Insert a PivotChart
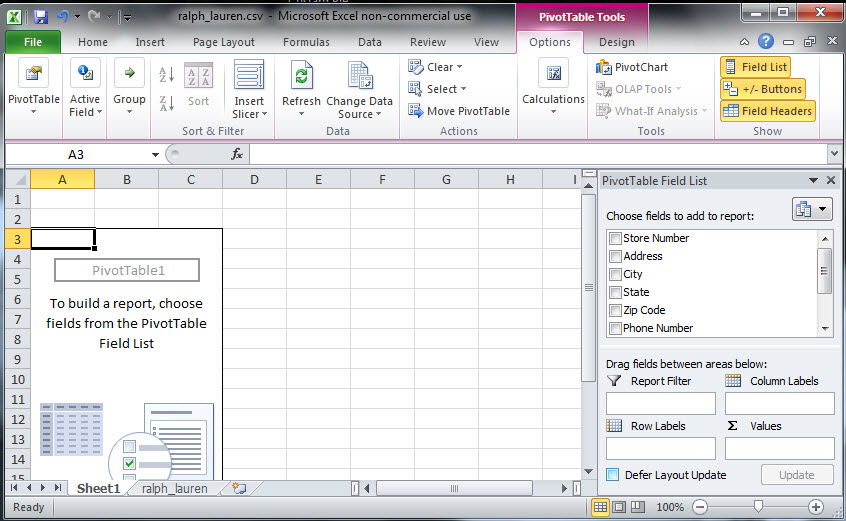 tap(632, 67)
